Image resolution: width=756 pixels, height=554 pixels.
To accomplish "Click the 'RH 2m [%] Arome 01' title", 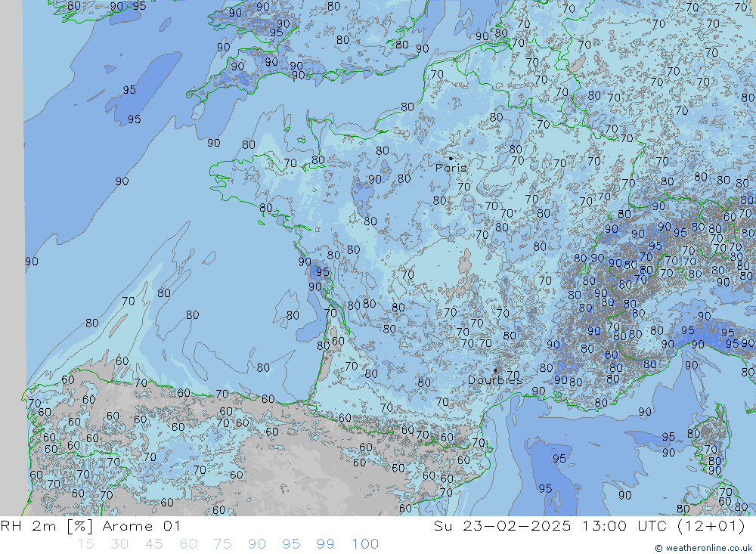I will pyautogui.click(x=91, y=526).
